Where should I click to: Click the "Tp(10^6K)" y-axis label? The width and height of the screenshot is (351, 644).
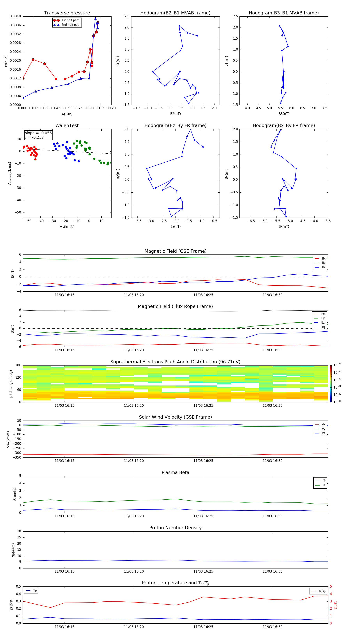point(11,605)
